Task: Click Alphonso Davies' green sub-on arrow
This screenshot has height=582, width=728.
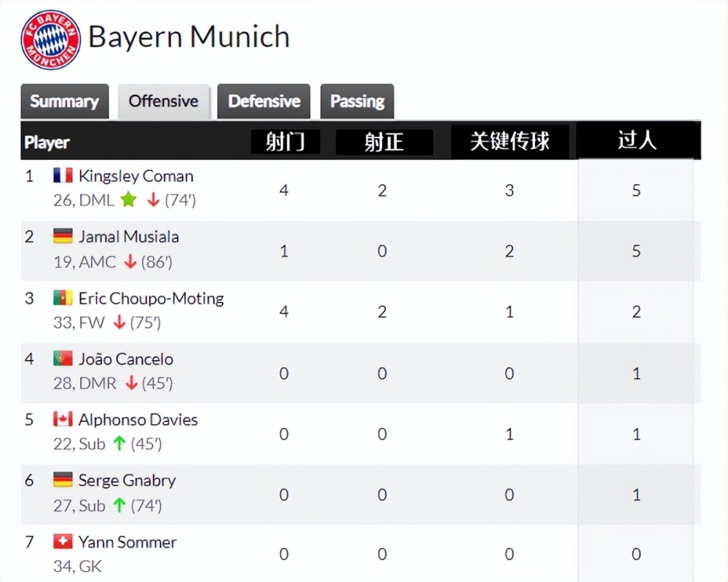Action: (x=119, y=444)
